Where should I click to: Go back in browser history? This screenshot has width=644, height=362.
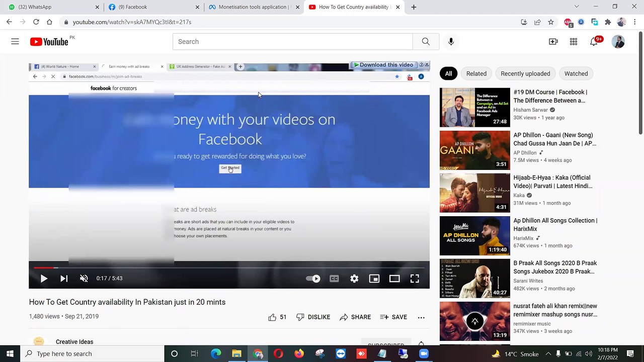[x=9, y=22]
